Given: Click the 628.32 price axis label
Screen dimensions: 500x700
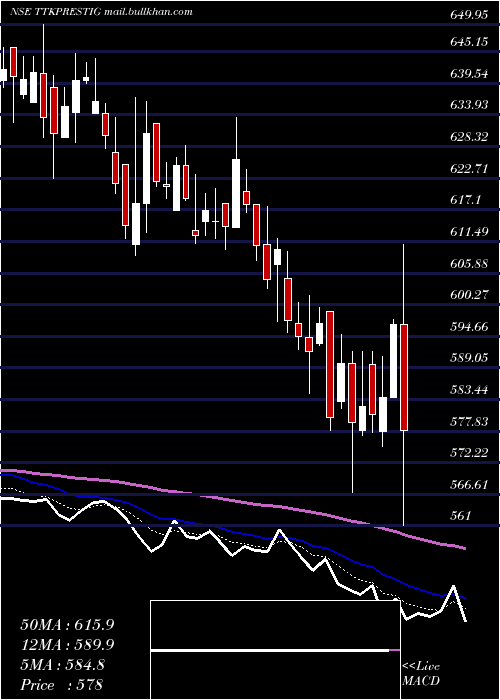Looking at the screenshot, I should click(x=469, y=137).
